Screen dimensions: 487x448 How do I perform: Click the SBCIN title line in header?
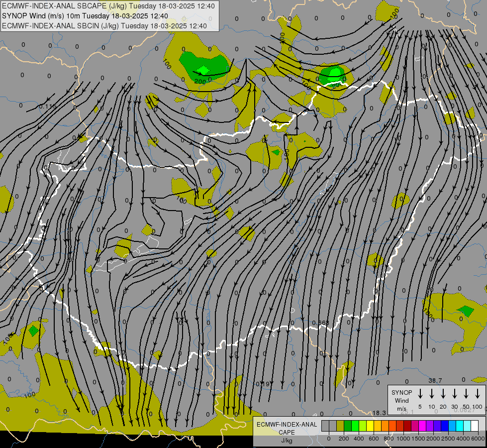point(104,26)
